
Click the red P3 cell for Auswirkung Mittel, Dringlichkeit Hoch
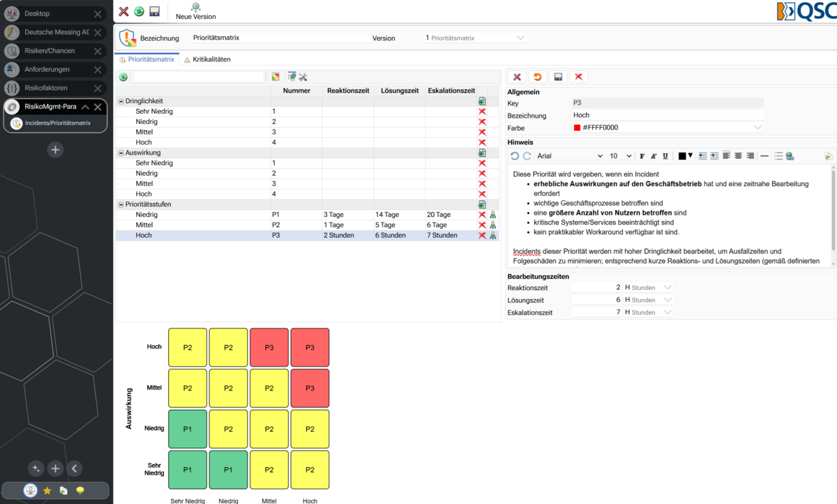point(310,388)
